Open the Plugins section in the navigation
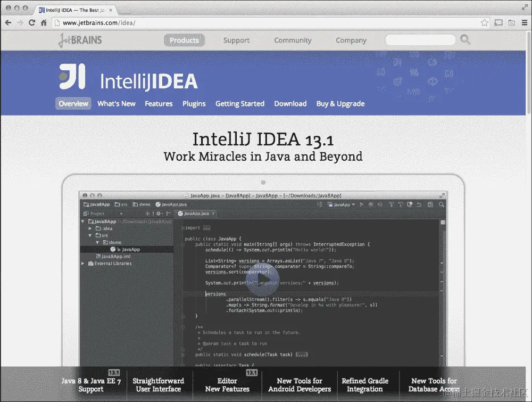 tap(194, 103)
